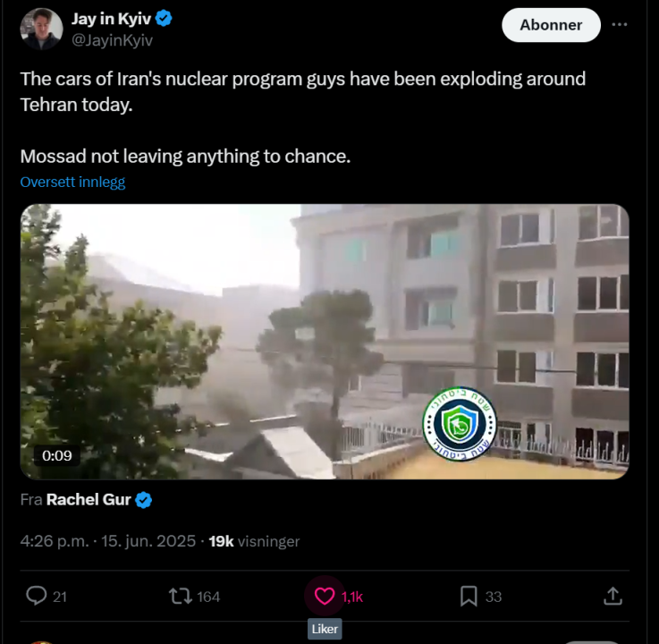
Task: Open the 4:26 p.m. 15. jun. 2025 timestamp
Action: coord(109,541)
